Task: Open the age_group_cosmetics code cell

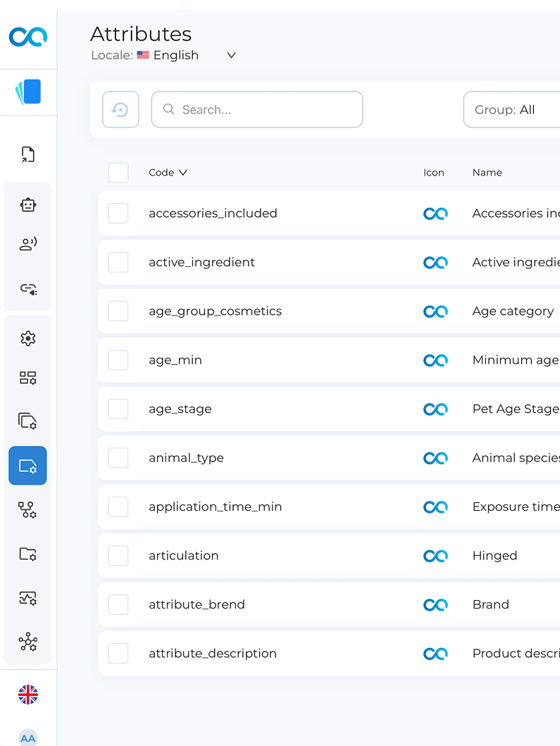Action: (215, 311)
